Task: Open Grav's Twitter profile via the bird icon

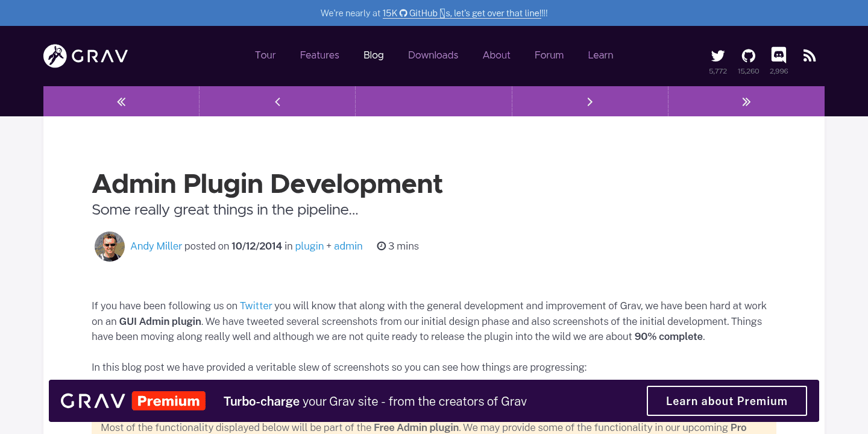Action: coord(717,55)
